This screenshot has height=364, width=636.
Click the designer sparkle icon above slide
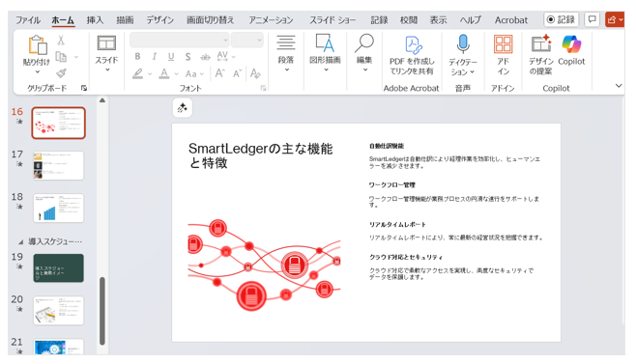[x=182, y=108]
